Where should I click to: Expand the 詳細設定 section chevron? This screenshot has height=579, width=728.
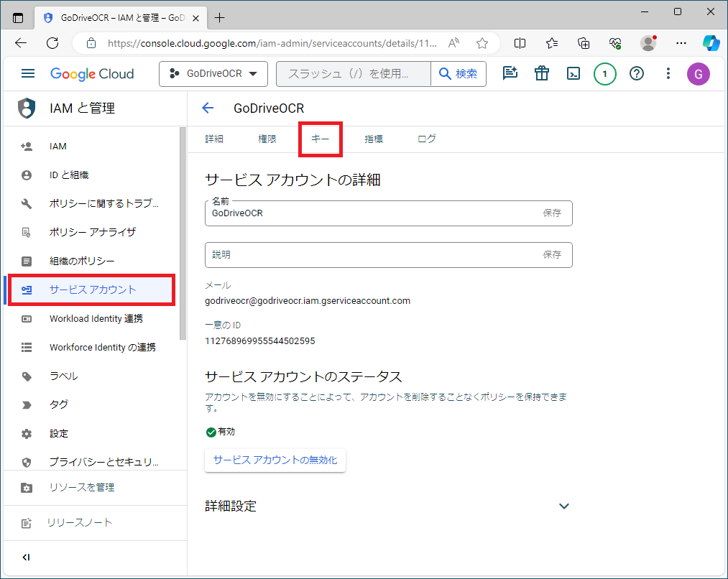[563, 506]
